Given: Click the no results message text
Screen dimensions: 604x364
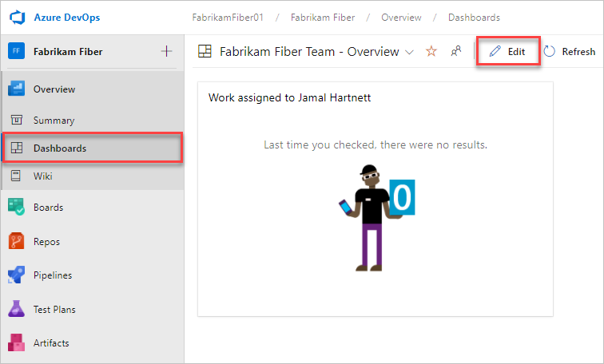Looking at the screenshot, I should (376, 144).
